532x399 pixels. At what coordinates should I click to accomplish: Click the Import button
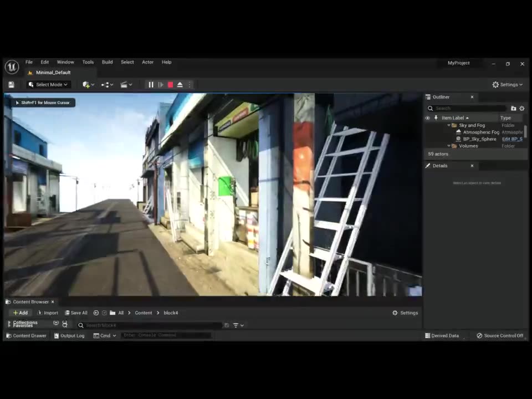click(x=48, y=313)
